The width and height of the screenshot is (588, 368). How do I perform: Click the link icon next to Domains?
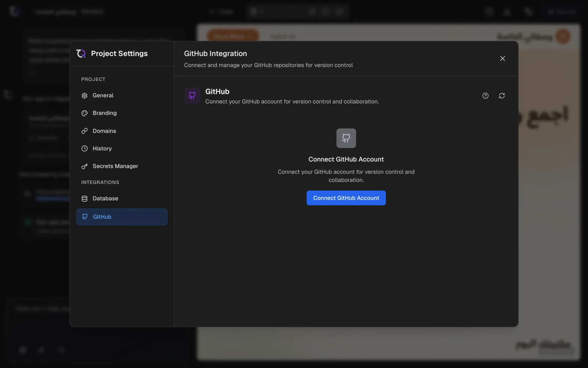tap(85, 131)
